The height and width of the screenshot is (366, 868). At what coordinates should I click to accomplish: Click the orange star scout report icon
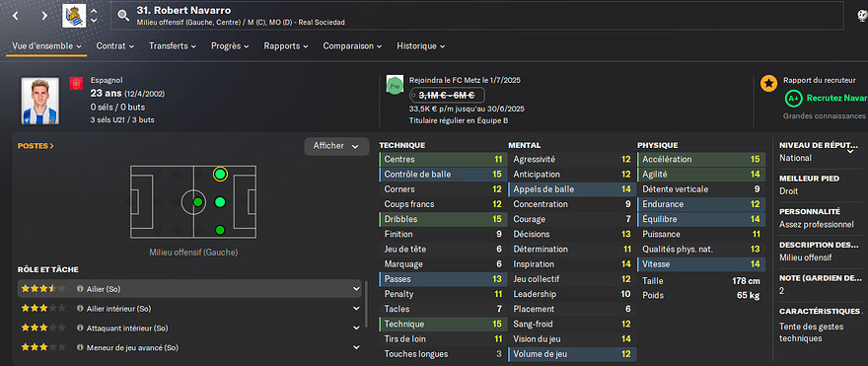click(x=768, y=84)
